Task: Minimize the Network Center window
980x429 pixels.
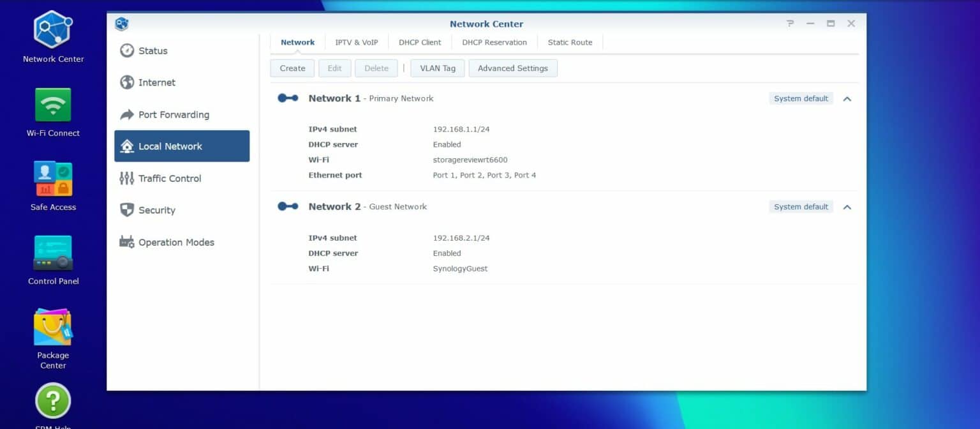Action: coord(810,24)
